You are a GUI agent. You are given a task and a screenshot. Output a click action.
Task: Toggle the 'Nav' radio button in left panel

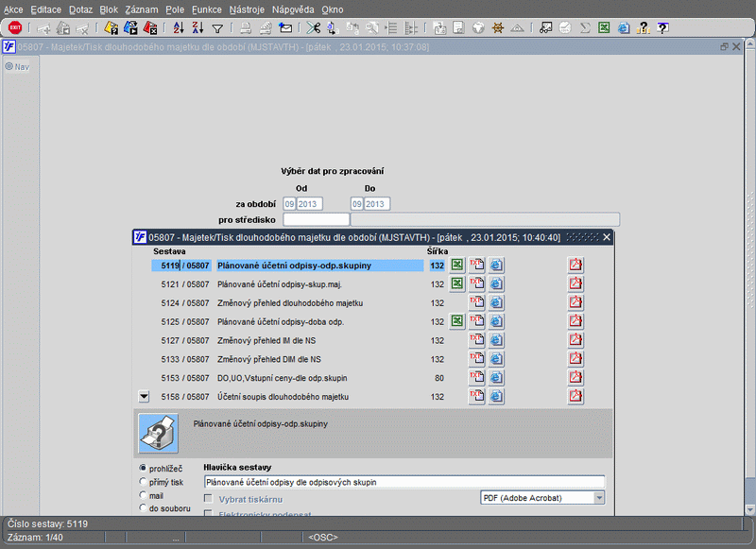(9, 66)
